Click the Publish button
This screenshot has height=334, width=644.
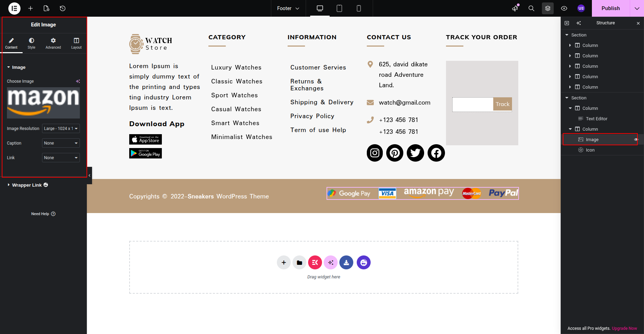(x=610, y=8)
